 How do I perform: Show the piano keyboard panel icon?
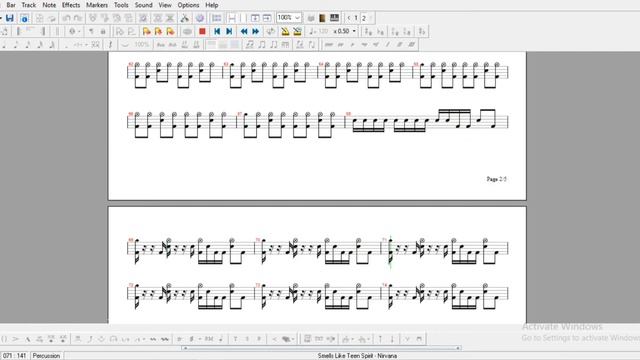coord(334,18)
